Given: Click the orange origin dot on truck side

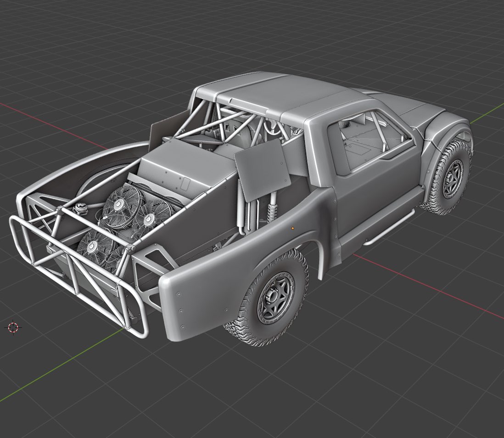Looking at the screenshot, I should pyautogui.click(x=292, y=228).
